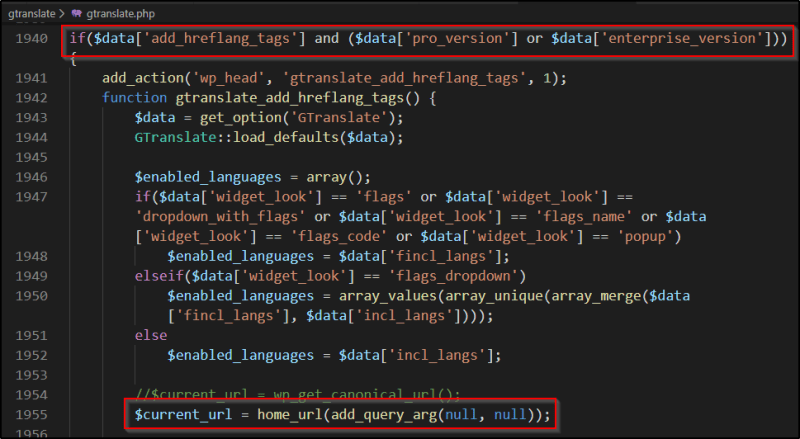Click line number 1949

point(32,276)
